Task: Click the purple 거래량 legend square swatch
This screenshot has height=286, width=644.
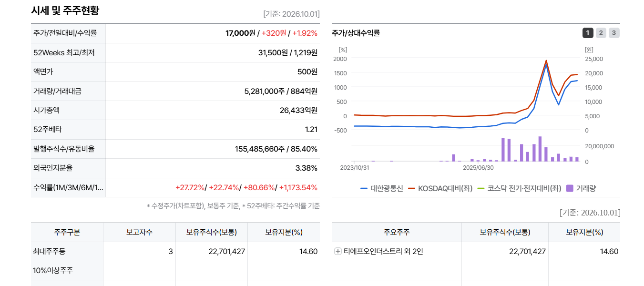Action: point(569,188)
